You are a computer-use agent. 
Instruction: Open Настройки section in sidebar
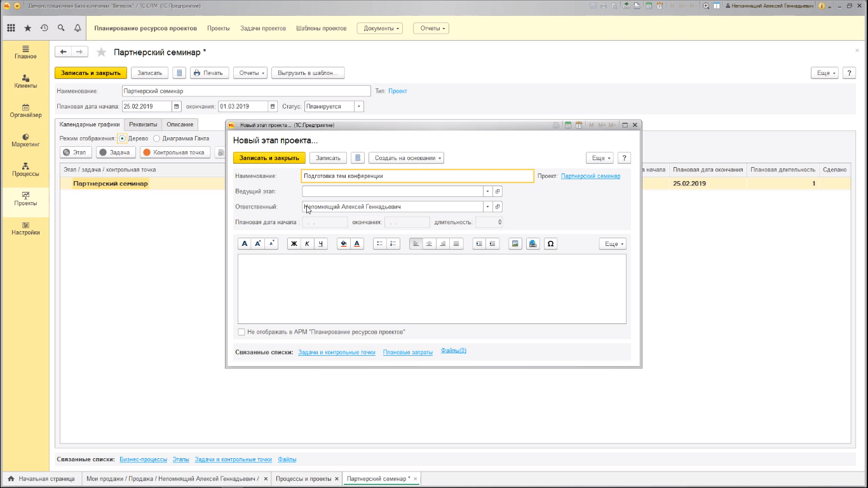point(25,228)
